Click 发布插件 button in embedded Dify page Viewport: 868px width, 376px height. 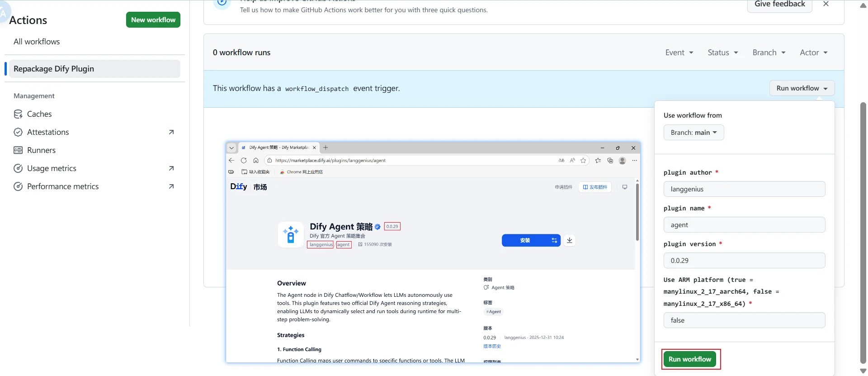tap(595, 187)
